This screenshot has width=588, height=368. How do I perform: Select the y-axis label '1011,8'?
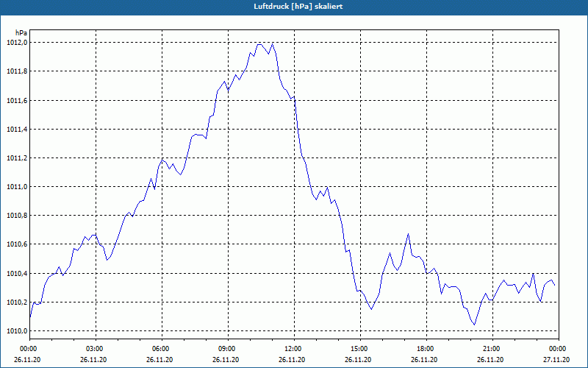click(17, 71)
